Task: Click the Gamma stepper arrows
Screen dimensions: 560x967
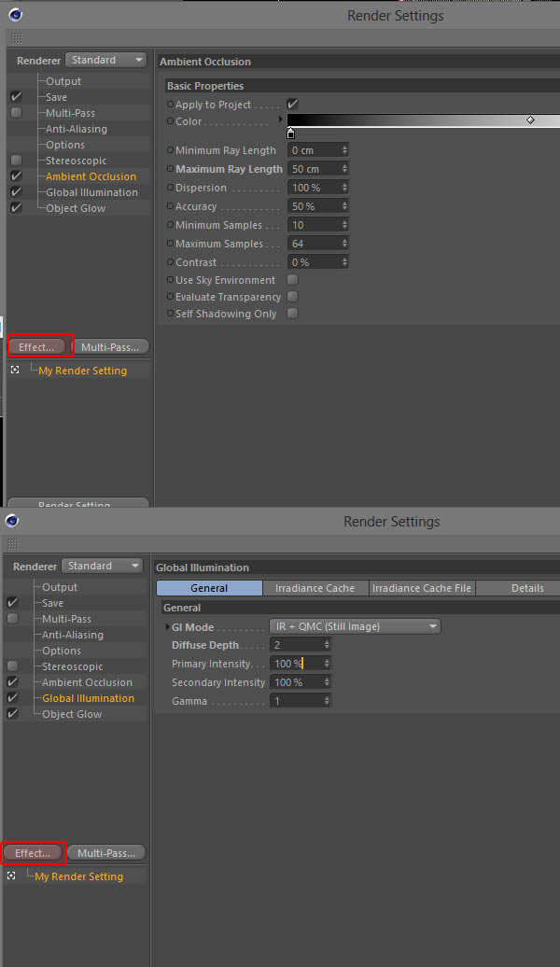Action: coord(327,701)
